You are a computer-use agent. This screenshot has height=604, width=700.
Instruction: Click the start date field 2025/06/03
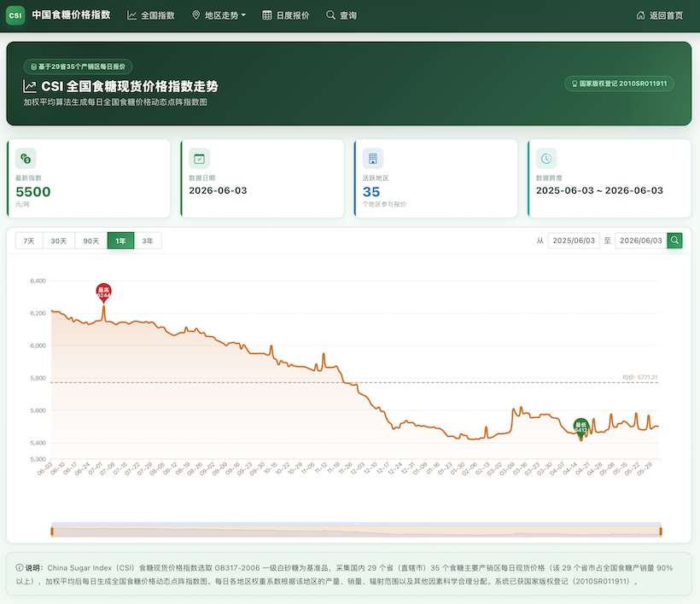pyautogui.click(x=574, y=241)
